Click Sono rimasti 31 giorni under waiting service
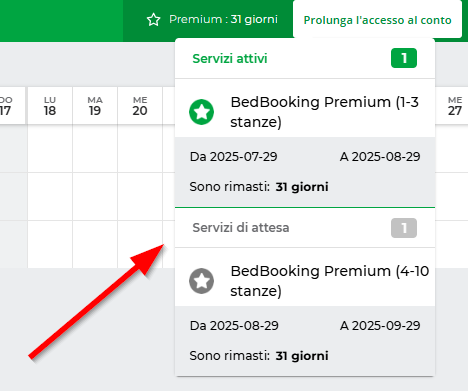 pyautogui.click(x=259, y=356)
